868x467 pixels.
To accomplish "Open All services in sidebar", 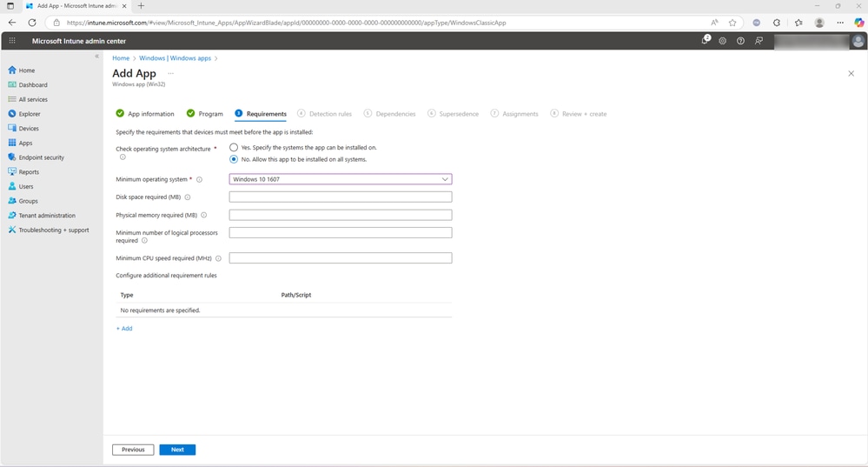I will tap(28, 99).
